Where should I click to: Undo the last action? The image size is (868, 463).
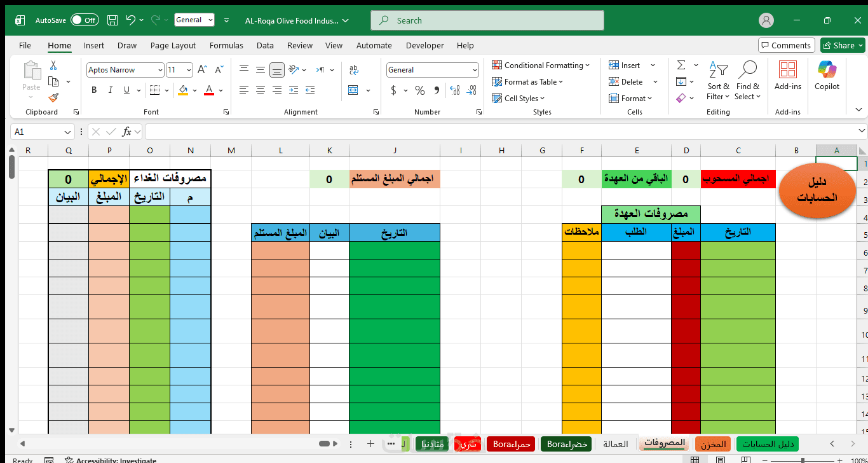coord(131,20)
